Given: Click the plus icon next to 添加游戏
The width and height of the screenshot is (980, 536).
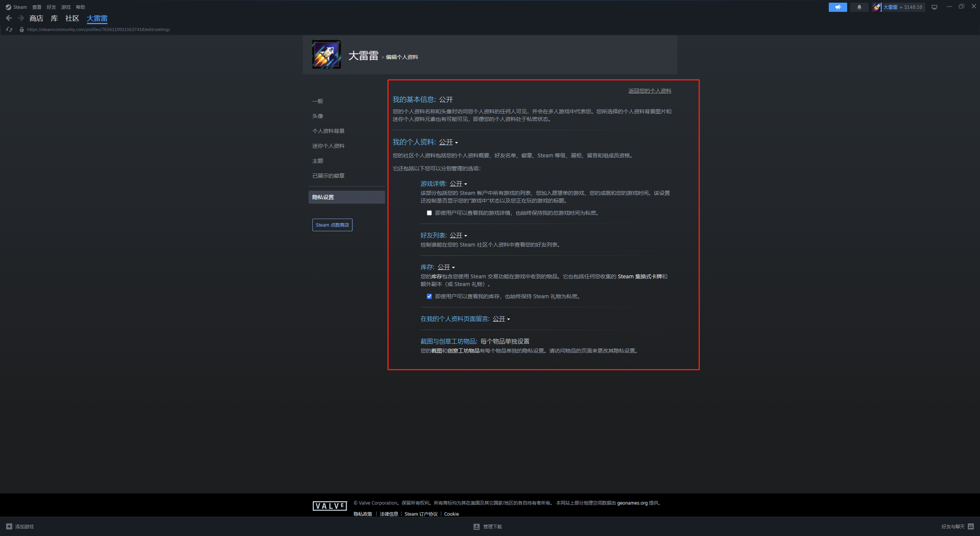Looking at the screenshot, I should pyautogui.click(x=9, y=526).
